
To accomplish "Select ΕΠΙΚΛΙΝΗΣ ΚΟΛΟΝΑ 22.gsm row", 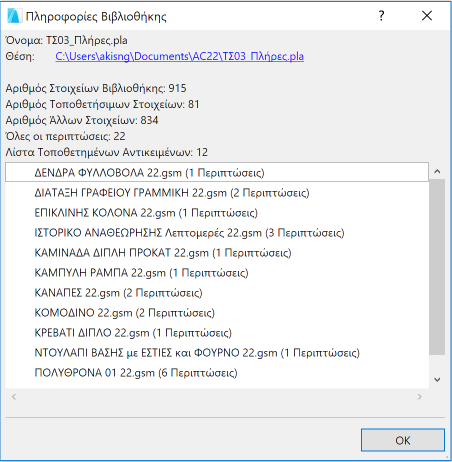I will point(217,213).
